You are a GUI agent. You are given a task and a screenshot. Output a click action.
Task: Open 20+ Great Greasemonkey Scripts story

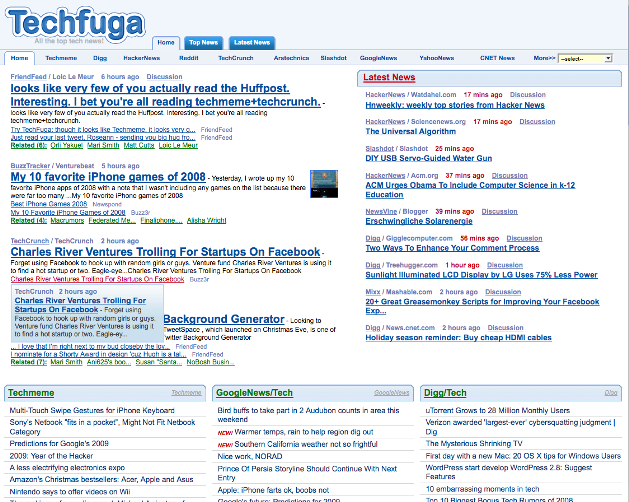tap(482, 306)
